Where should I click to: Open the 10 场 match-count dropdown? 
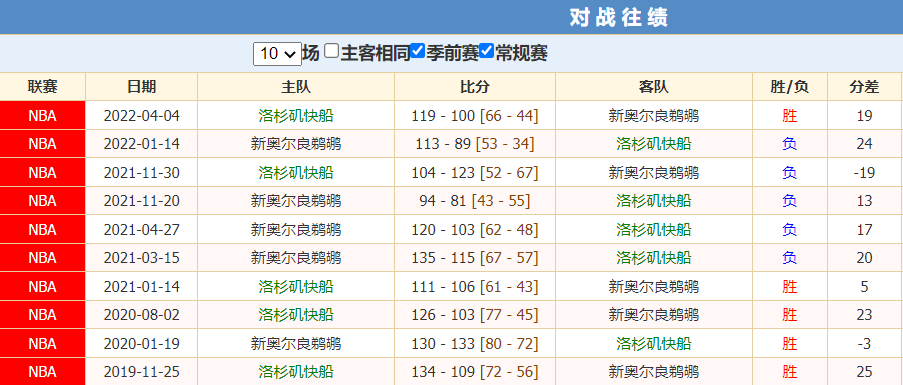tap(277, 54)
